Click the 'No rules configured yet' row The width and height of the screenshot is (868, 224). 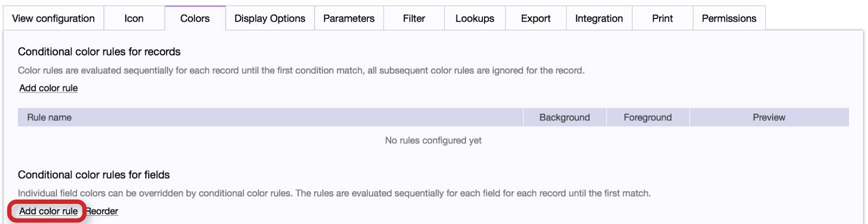pyautogui.click(x=433, y=140)
